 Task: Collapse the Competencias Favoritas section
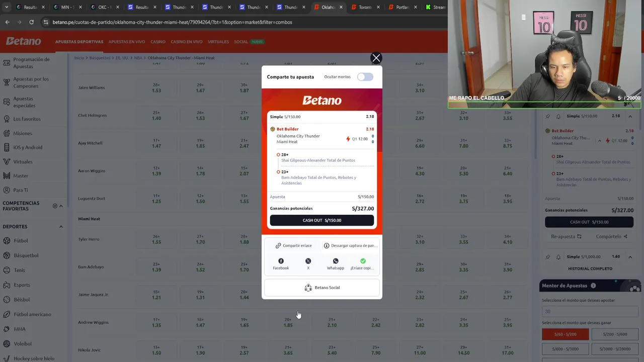61,206
